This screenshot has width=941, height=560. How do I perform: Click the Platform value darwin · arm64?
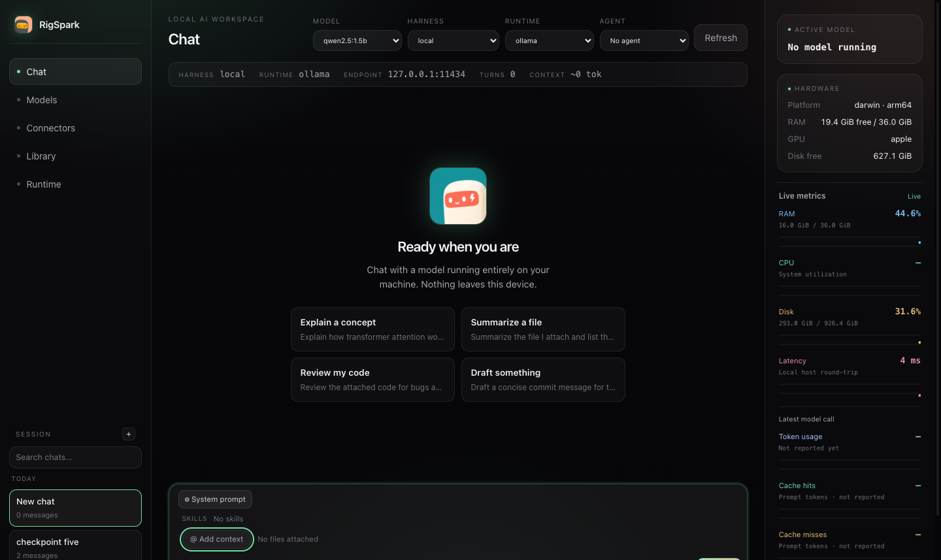[x=883, y=105]
